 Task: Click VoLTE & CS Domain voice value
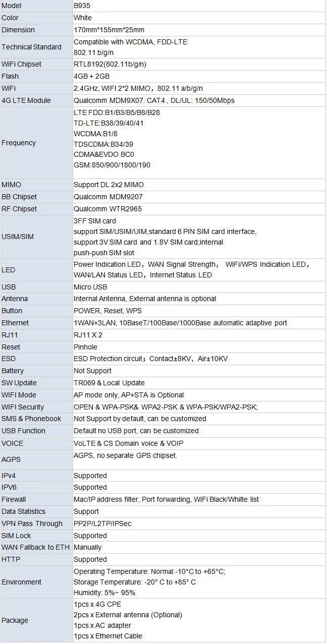[129, 443]
